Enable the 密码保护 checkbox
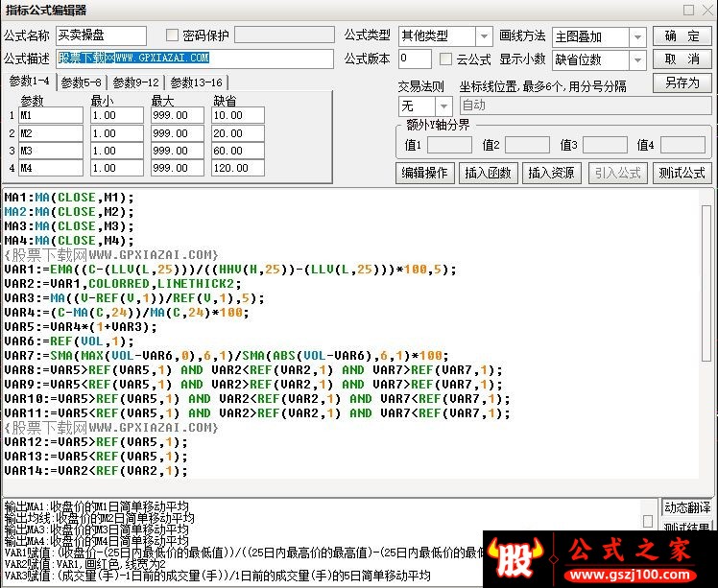The height and width of the screenshot is (588, 718). [x=173, y=36]
